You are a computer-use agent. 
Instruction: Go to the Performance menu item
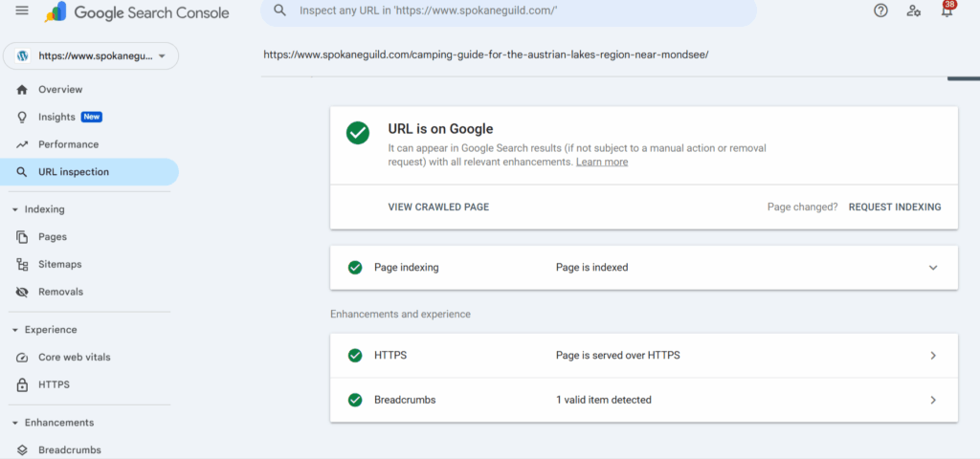[68, 144]
